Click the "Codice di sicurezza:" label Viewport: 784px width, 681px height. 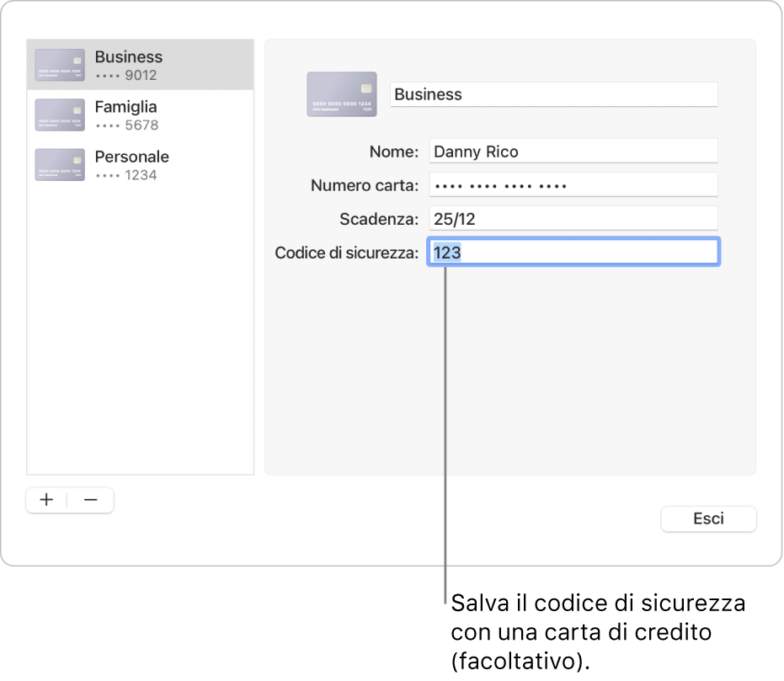pyautogui.click(x=346, y=253)
